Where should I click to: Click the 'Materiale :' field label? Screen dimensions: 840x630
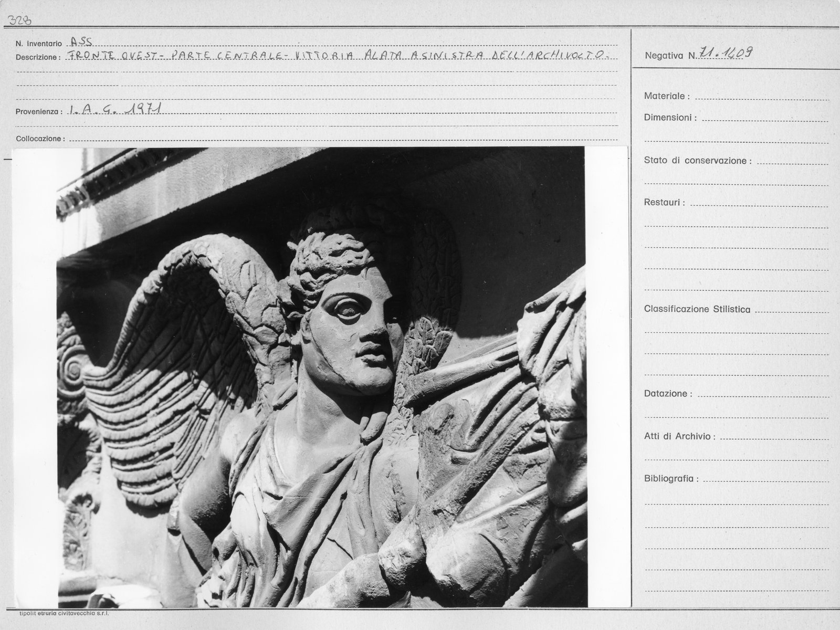coord(667,96)
